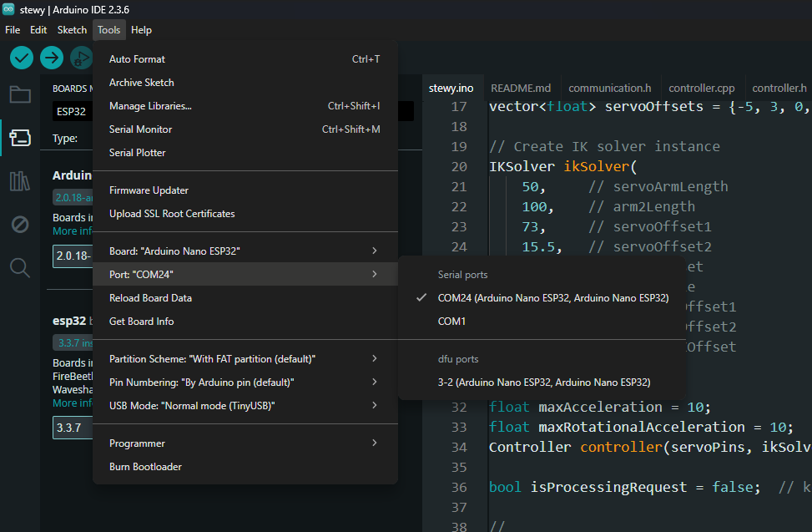Open the File menu
The width and height of the screenshot is (812, 532).
[x=13, y=30]
